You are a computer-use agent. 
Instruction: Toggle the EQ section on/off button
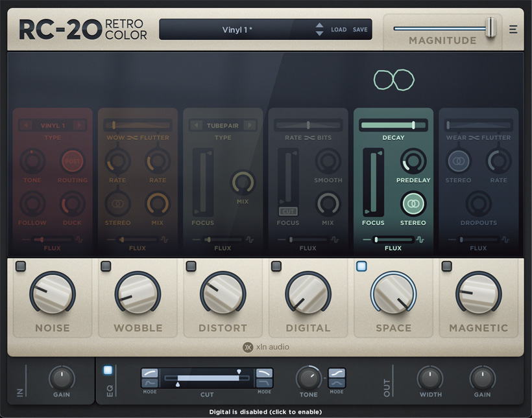108,370
